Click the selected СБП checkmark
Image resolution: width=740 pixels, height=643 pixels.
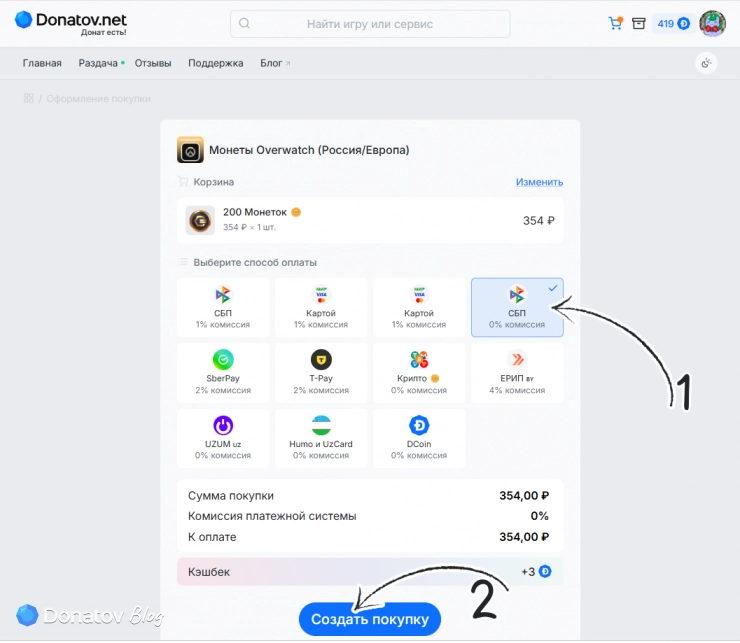(553, 288)
